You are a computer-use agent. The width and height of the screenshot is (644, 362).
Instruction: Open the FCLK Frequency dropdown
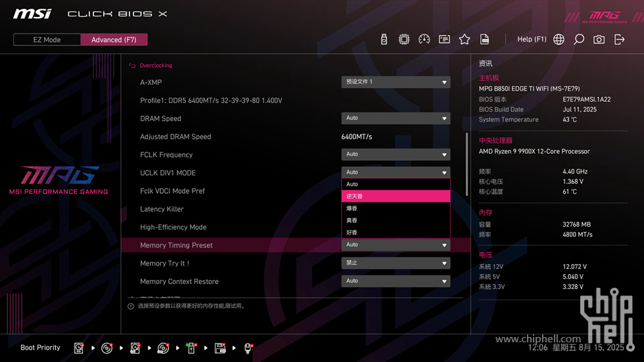click(396, 154)
